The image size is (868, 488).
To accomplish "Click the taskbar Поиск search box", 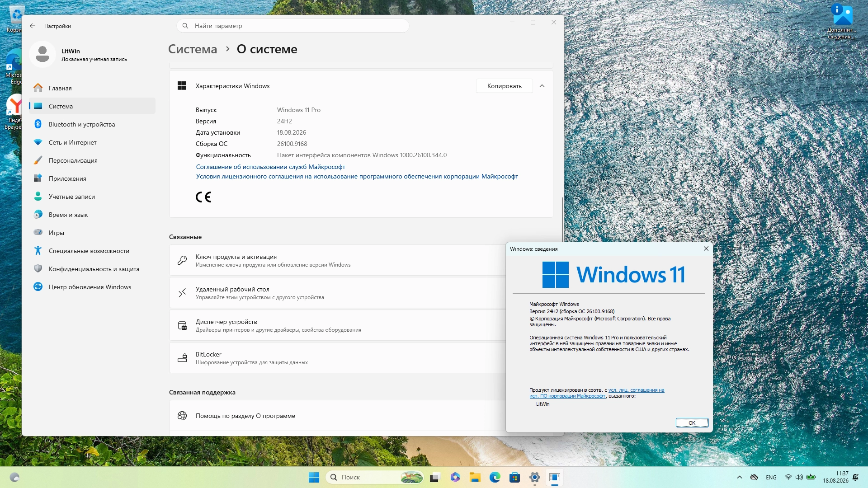I will (x=375, y=477).
